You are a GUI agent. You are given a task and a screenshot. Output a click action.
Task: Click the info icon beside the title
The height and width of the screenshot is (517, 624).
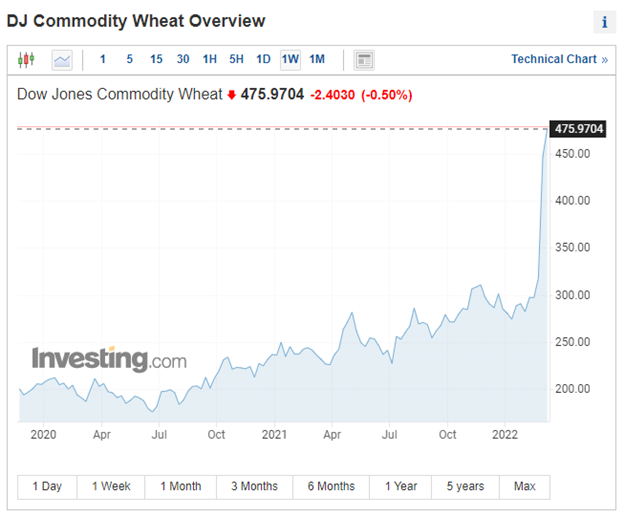pos(604,22)
